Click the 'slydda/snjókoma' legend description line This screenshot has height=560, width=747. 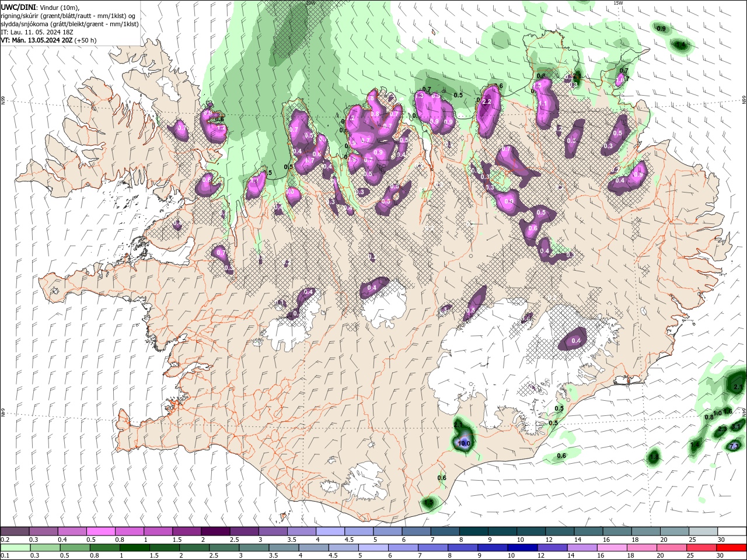coord(69,24)
